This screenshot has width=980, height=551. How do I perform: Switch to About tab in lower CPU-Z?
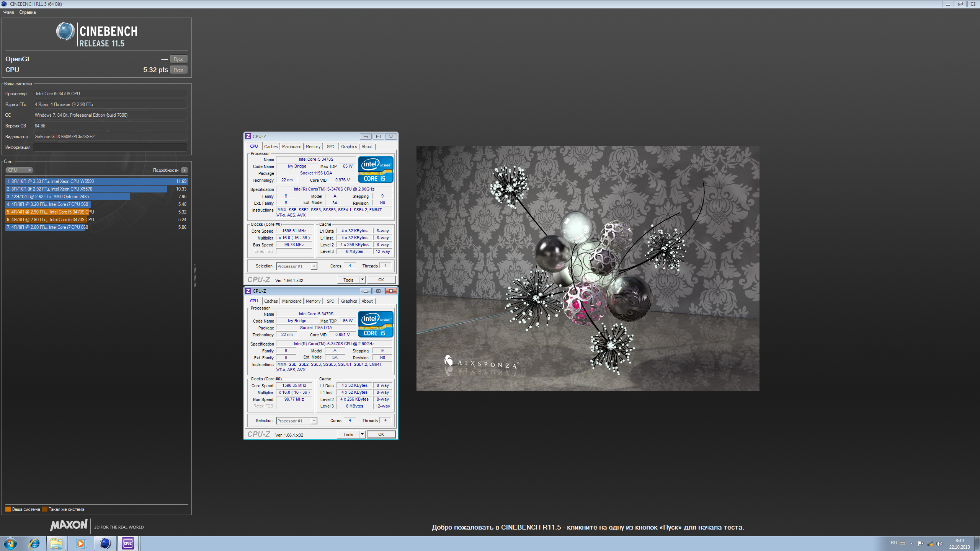367,301
